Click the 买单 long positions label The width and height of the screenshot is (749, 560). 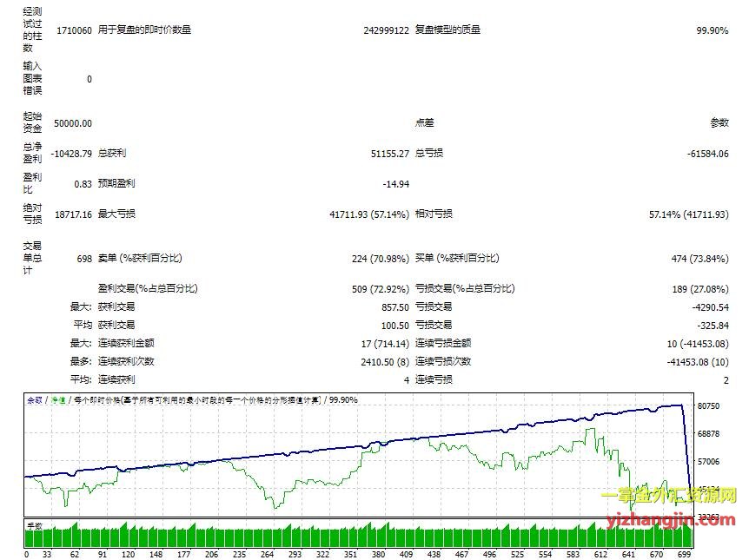click(457, 258)
